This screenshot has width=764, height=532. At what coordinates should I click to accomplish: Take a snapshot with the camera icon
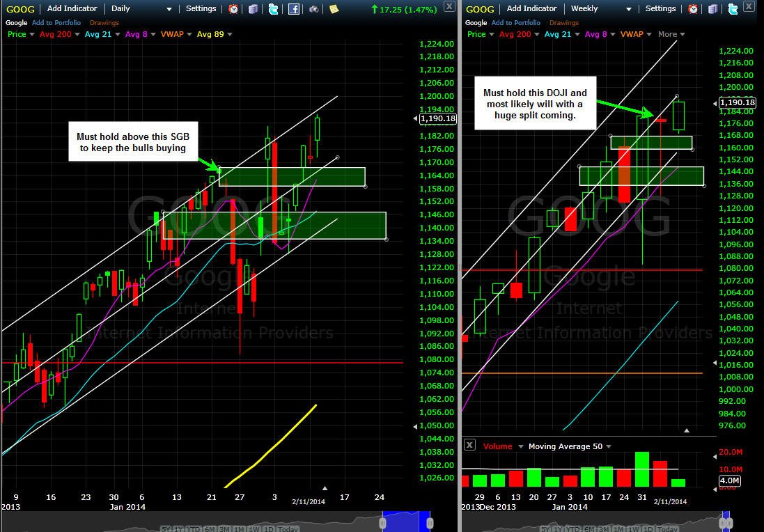tap(314, 9)
